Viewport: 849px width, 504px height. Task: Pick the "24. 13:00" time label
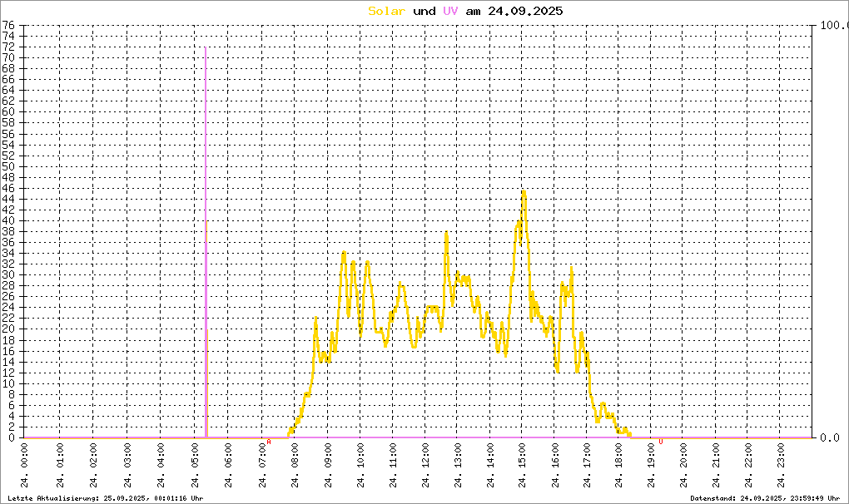tap(458, 466)
